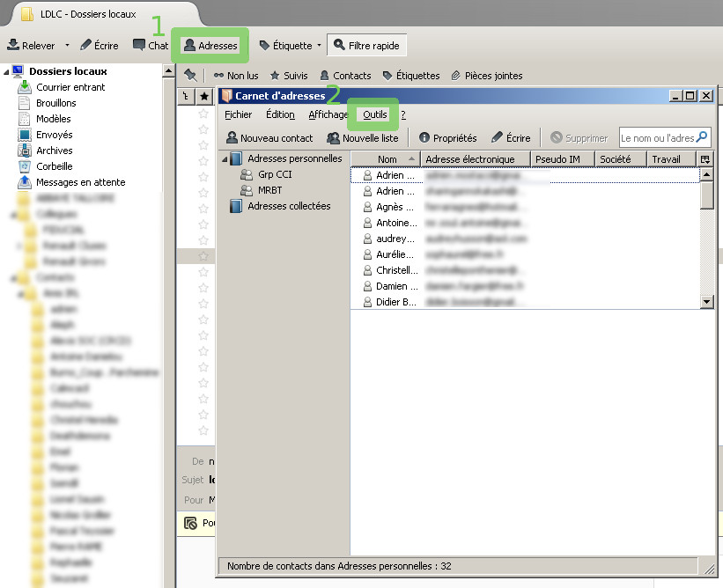Toggle the Suivis star filter
The height and width of the screenshot is (588, 723).
click(x=288, y=76)
